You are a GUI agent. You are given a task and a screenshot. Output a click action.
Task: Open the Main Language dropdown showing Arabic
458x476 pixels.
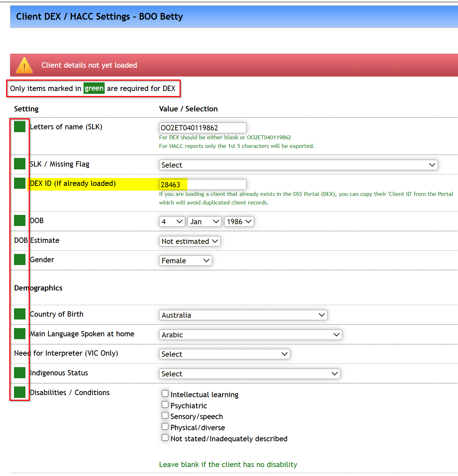click(250, 335)
